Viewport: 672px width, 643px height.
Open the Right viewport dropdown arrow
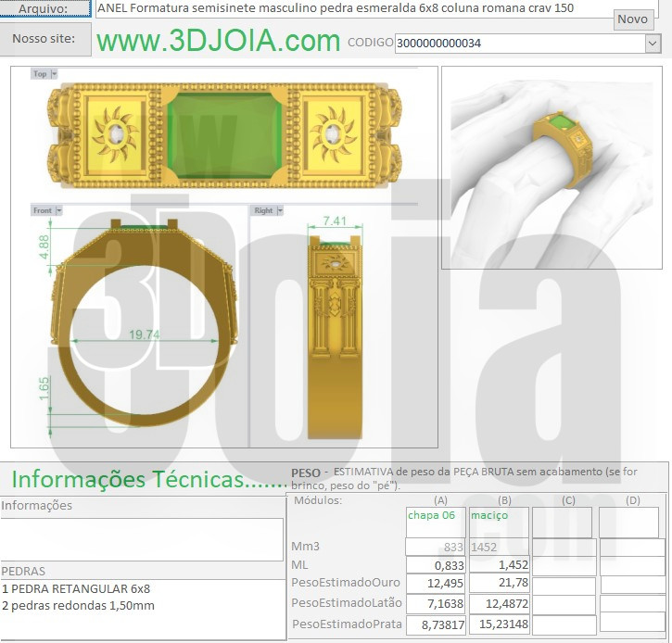tap(280, 210)
